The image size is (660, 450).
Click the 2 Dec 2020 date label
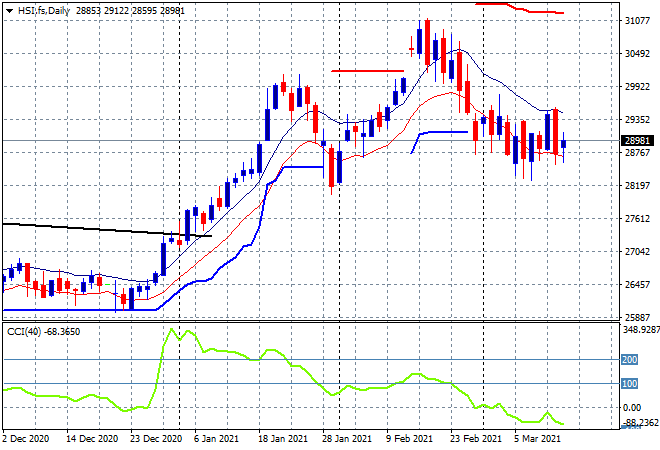28,438
